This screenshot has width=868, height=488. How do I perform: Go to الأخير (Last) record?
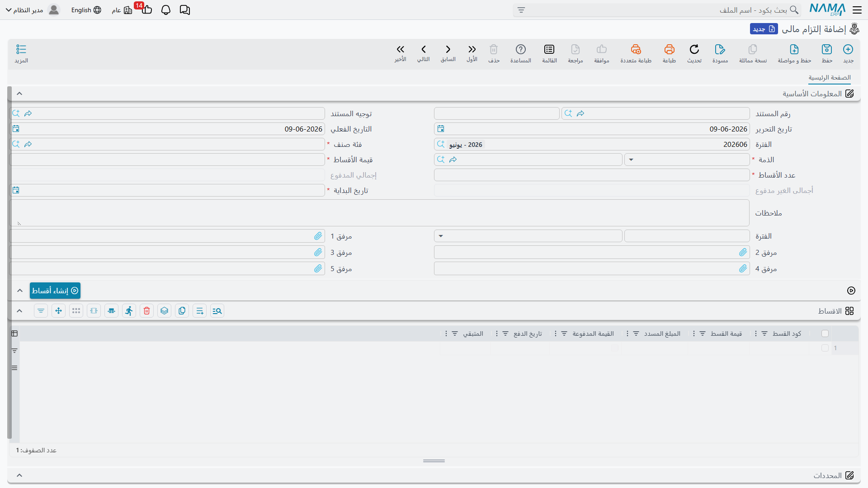pyautogui.click(x=400, y=53)
